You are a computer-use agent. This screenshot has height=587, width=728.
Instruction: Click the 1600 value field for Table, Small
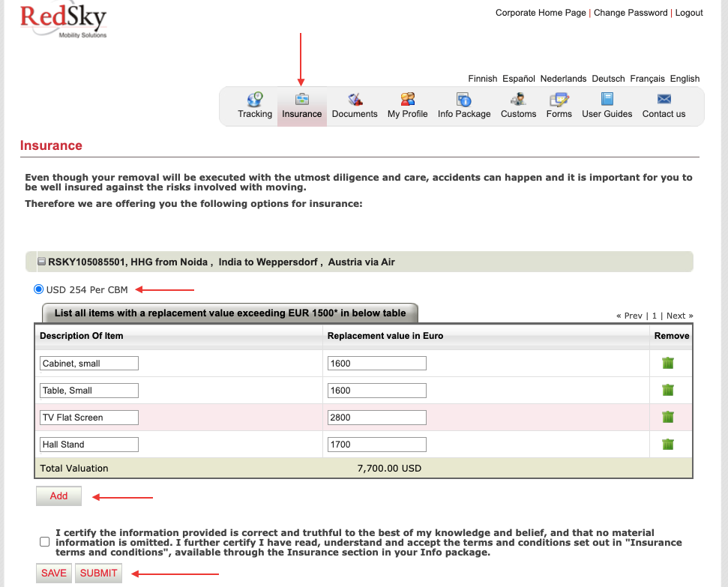[x=377, y=390]
